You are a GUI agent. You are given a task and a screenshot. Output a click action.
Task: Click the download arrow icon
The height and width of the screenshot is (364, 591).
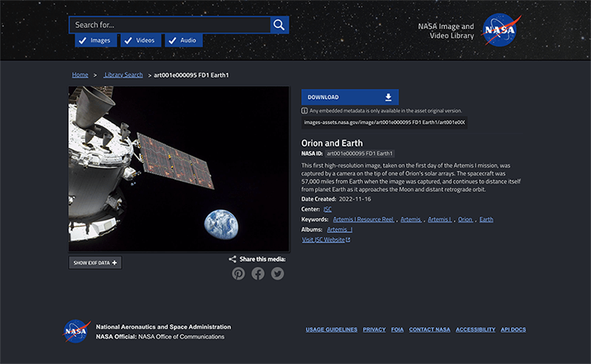[388, 97]
